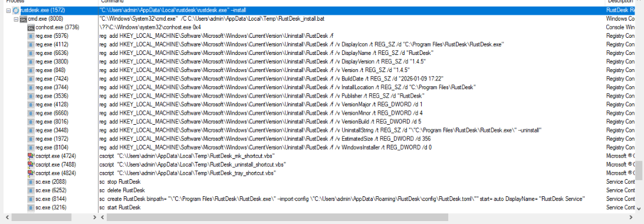Screen dimensions: 644x224
Task: Select the rustdesk.exe (1572) process icon
Action: click(16, 10)
